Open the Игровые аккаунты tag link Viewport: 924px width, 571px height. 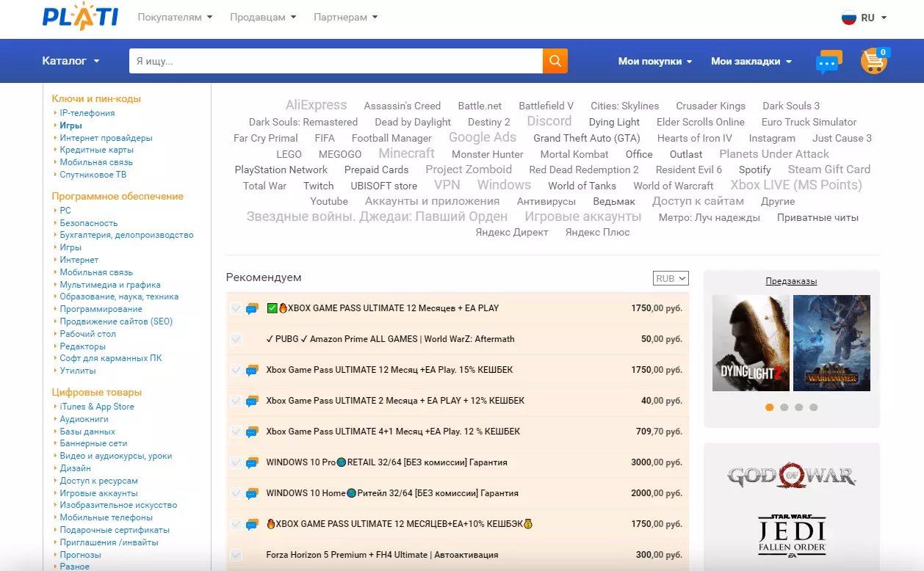coord(583,217)
